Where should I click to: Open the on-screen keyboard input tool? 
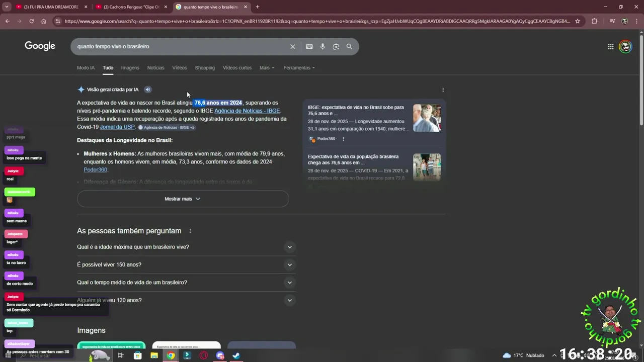[x=309, y=46]
